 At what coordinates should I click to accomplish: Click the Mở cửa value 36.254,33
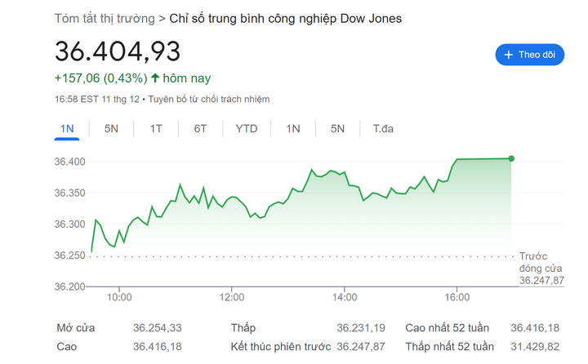coord(158,328)
